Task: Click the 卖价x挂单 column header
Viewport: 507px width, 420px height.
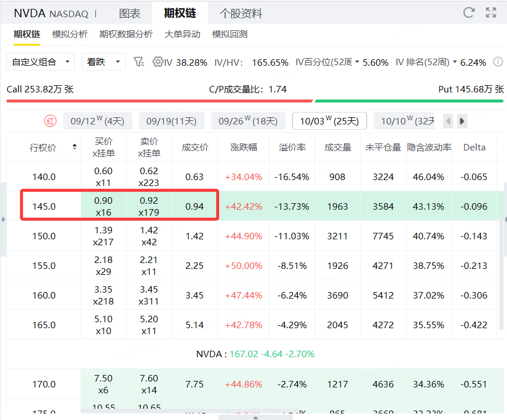Action: (149, 147)
